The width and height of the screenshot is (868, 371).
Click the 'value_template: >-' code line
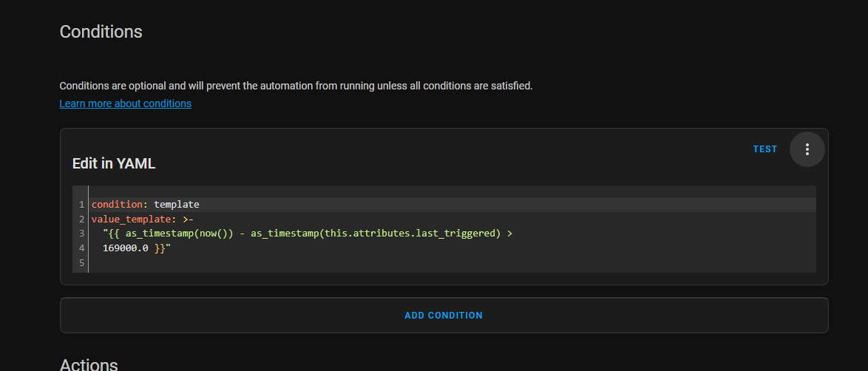click(142, 219)
